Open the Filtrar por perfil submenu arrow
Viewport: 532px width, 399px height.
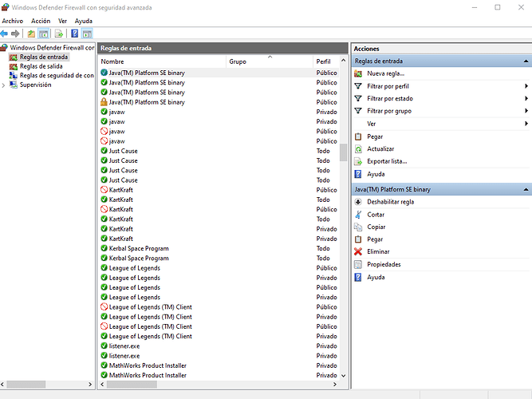point(526,86)
